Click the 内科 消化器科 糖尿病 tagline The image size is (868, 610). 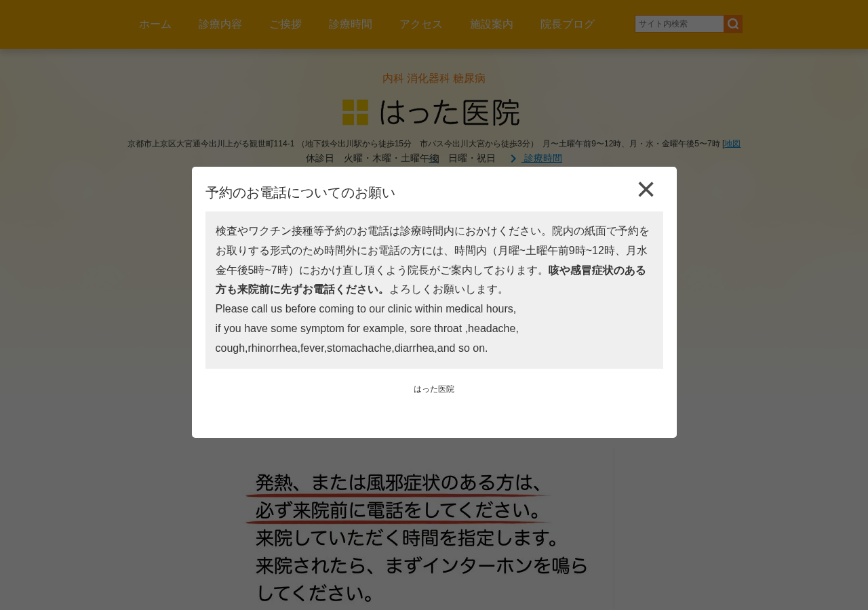434,79
